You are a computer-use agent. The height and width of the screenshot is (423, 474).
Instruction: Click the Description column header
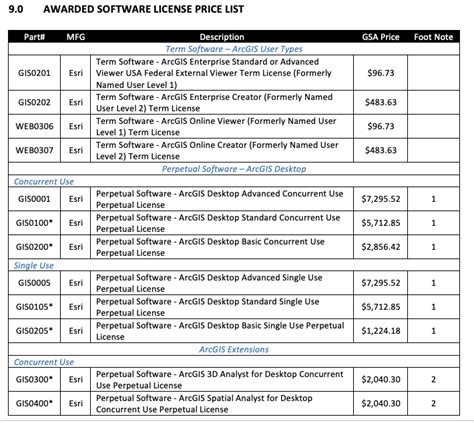222,37
